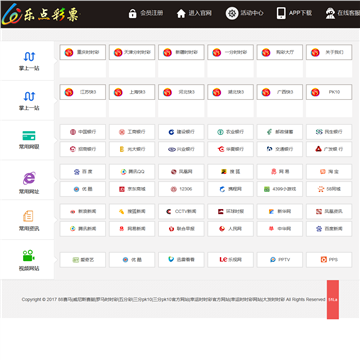Screen dimensions: 360x360
Task: Open the 网易新闻 news link
Action: [132, 229]
